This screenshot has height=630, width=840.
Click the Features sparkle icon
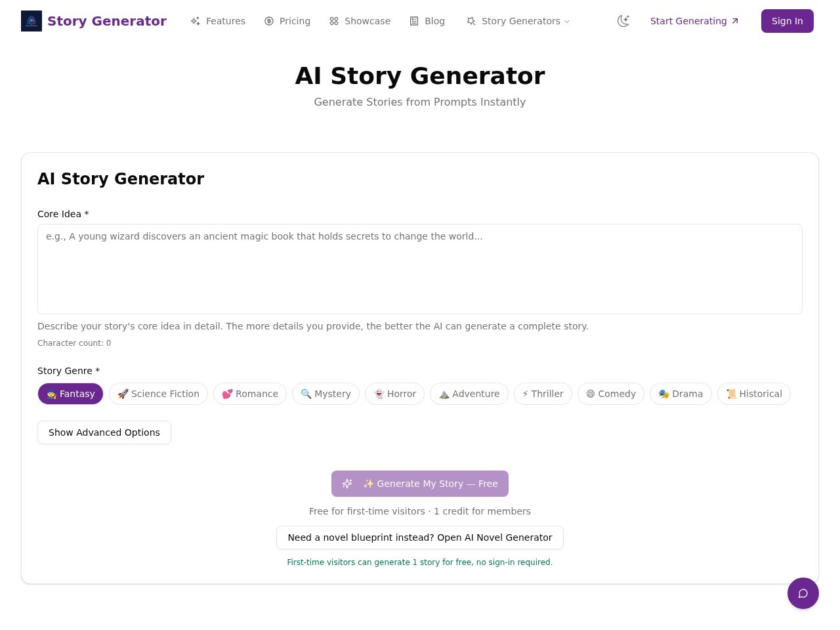[x=196, y=21]
